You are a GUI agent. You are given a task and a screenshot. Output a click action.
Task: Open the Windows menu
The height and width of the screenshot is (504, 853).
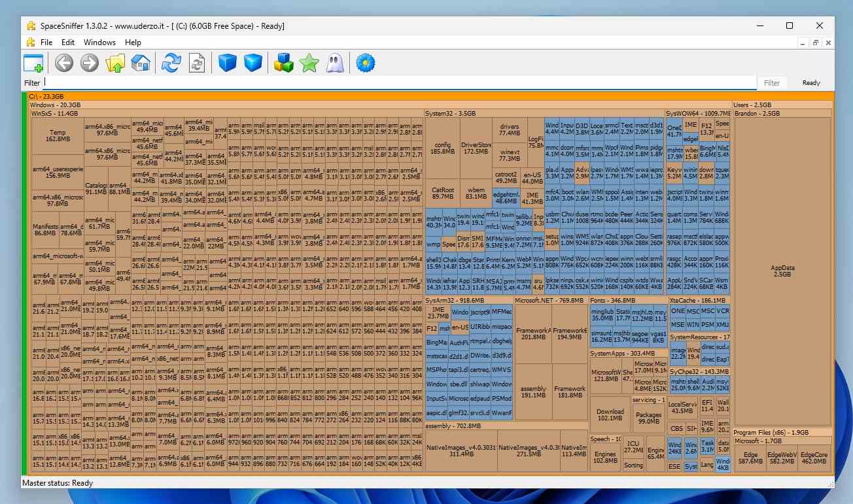coord(99,42)
